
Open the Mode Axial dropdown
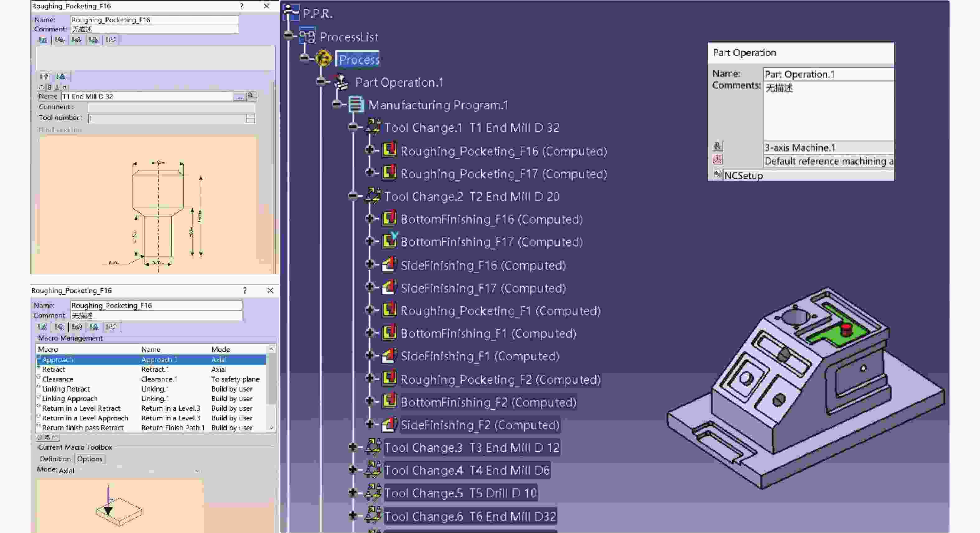point(197,471)
